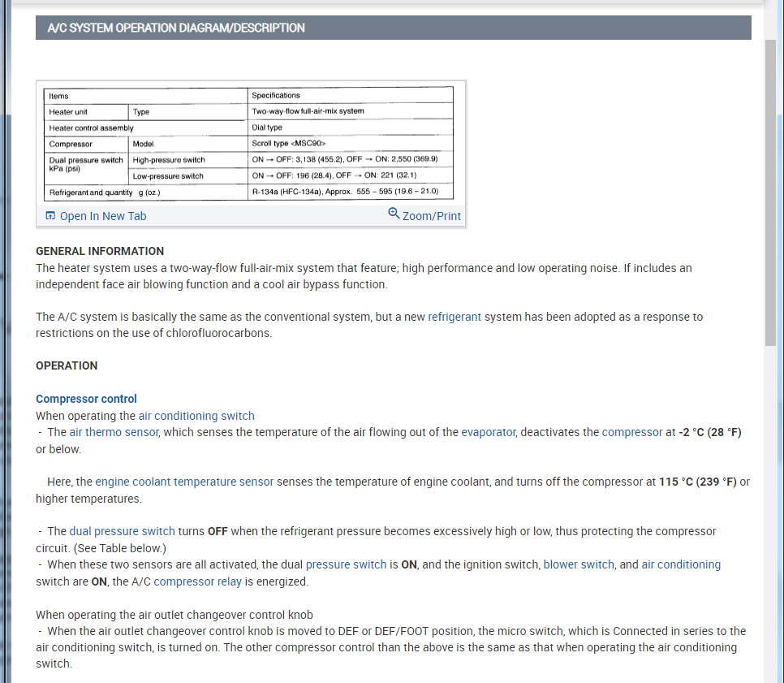Click the evaporator link

click(488, 432)
